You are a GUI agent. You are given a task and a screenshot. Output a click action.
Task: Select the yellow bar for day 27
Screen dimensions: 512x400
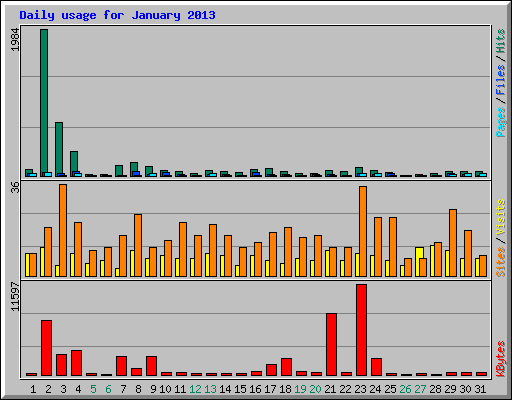click(x=419, y=262)
